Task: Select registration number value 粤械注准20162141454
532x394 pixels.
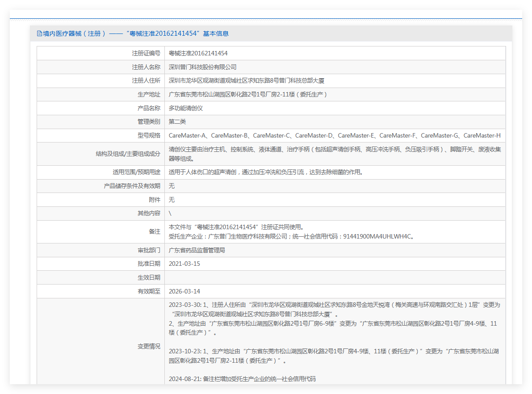Action: pyautogui.click(x=198, y=53)
